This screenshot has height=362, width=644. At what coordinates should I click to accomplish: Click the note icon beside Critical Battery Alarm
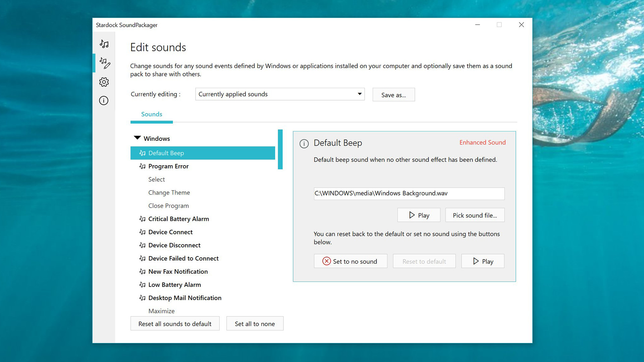[142, 219]
